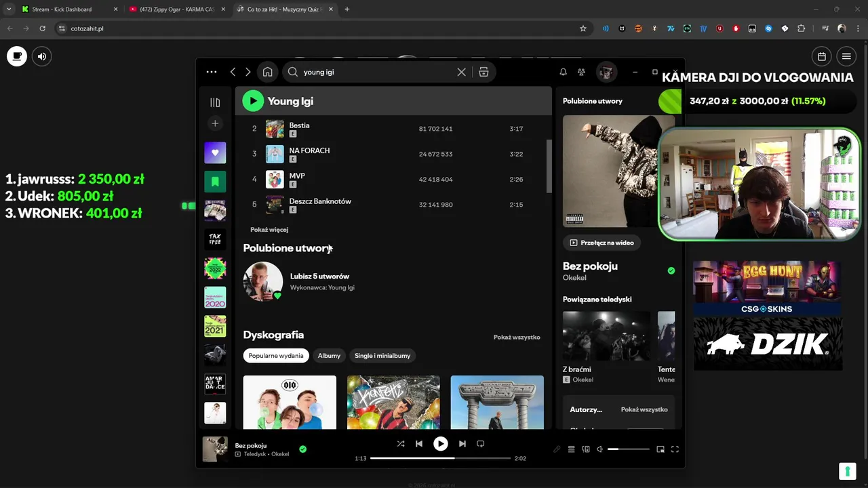
Task: Play the track Bestia
Action: click(393, 129)
